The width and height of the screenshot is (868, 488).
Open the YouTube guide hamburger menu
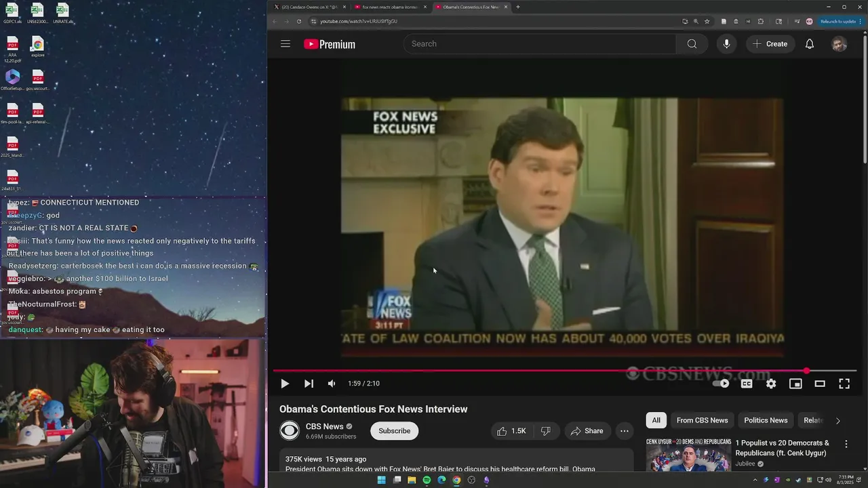click(285, 44)
